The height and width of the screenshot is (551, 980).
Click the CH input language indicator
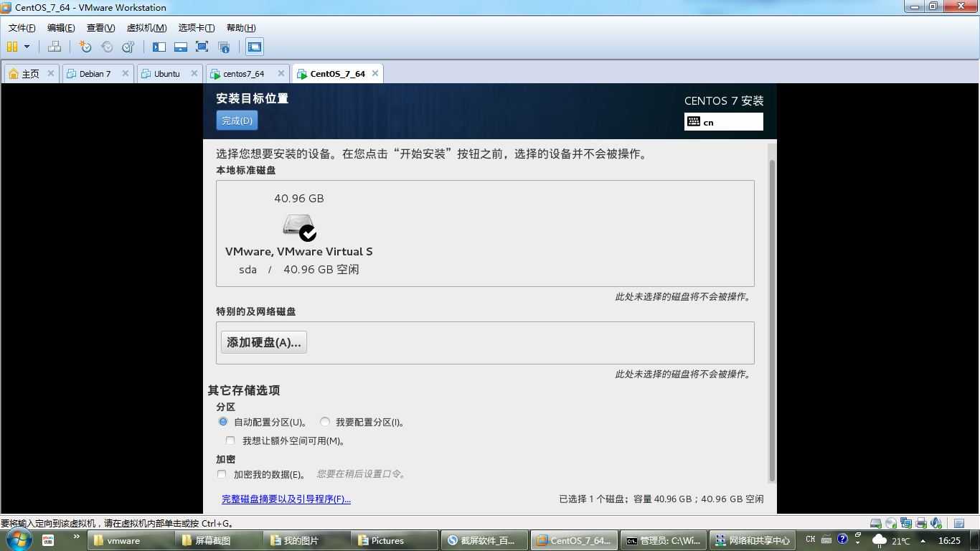coord(811,540)
